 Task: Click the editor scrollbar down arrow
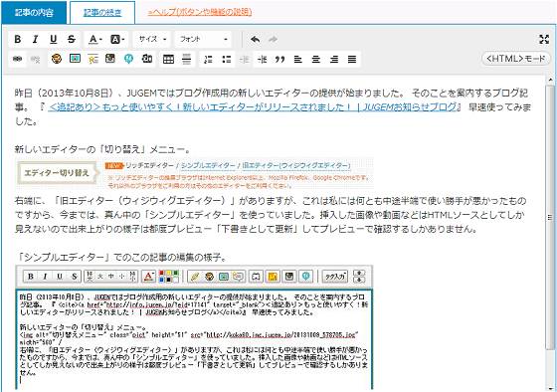pyautogui.click(x=551, y=388)
